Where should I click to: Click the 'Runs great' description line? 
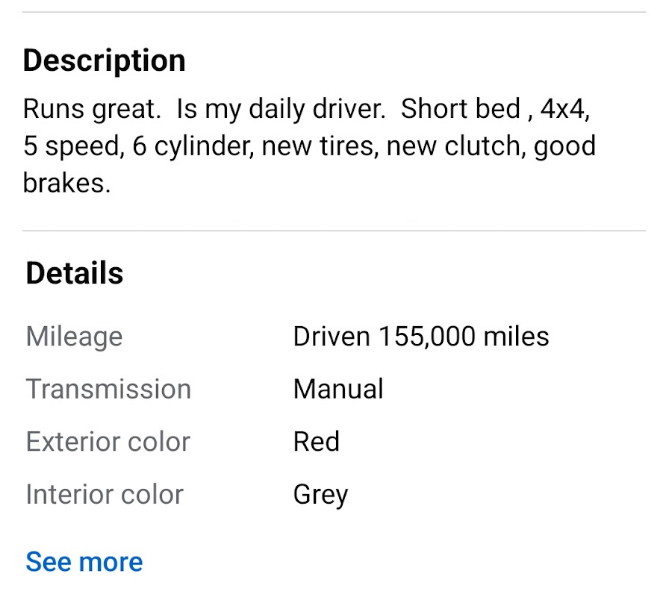[x=306, y=109]
